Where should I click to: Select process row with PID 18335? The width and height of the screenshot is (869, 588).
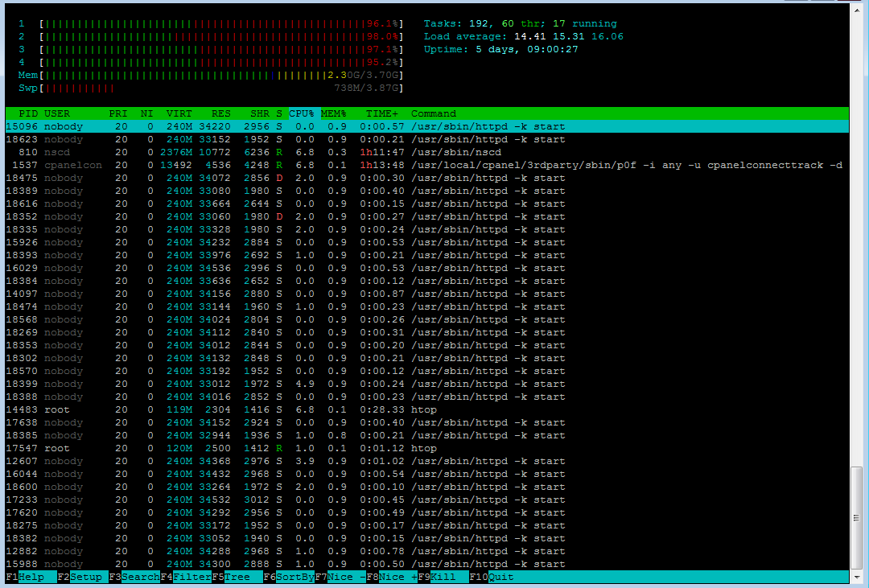click(426, 229)
